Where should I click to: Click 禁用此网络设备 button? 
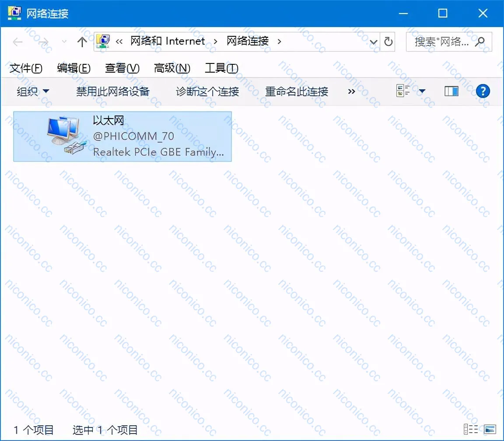coord(113,91)
